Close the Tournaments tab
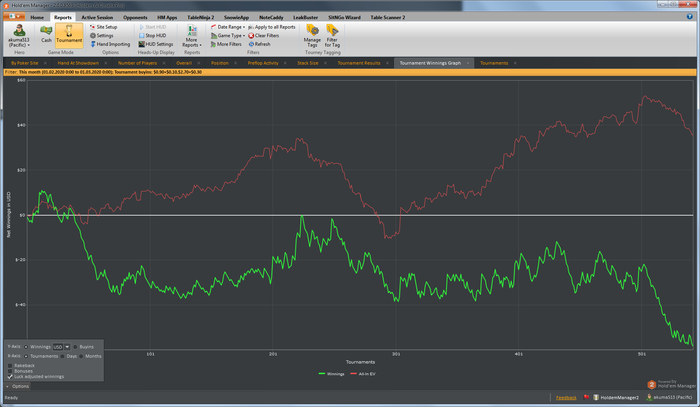This screenshot has height=407, width=700. tap(515, 63)
